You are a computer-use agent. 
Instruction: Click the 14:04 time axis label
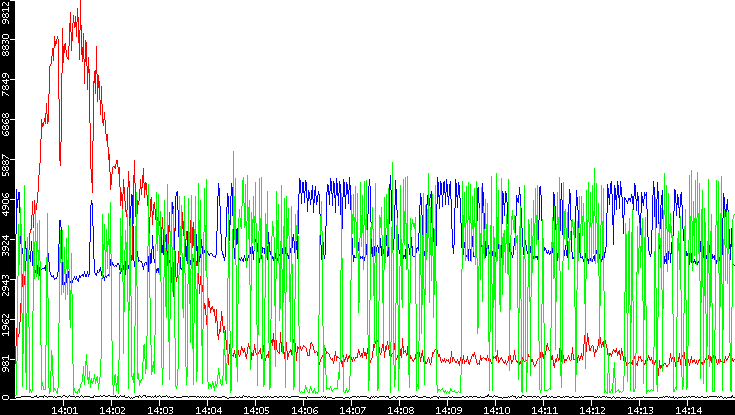(207, 409)
